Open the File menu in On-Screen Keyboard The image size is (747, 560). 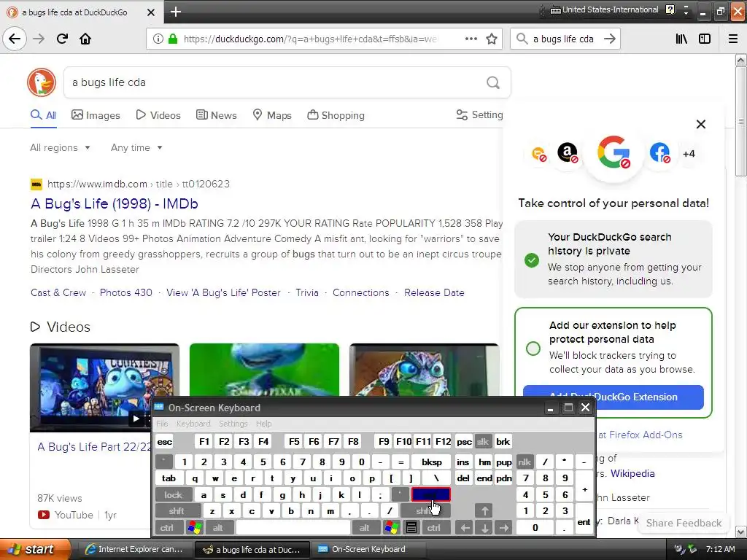(x=162, y=424)
